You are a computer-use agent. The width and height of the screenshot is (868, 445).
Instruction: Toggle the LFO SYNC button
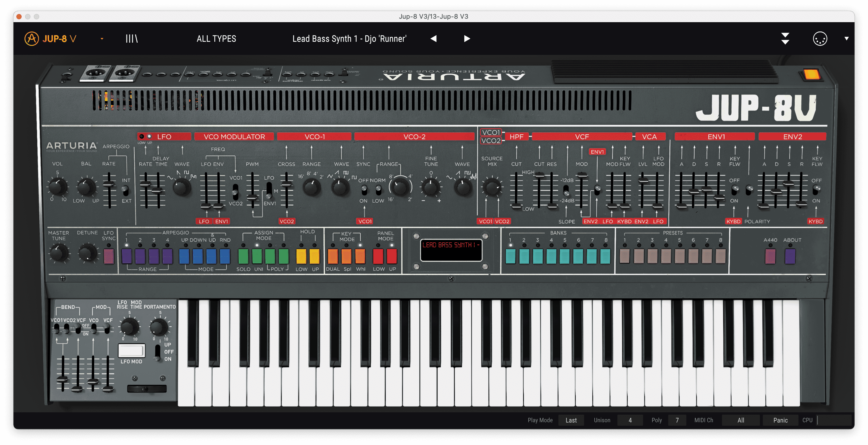tap(109, 257)
